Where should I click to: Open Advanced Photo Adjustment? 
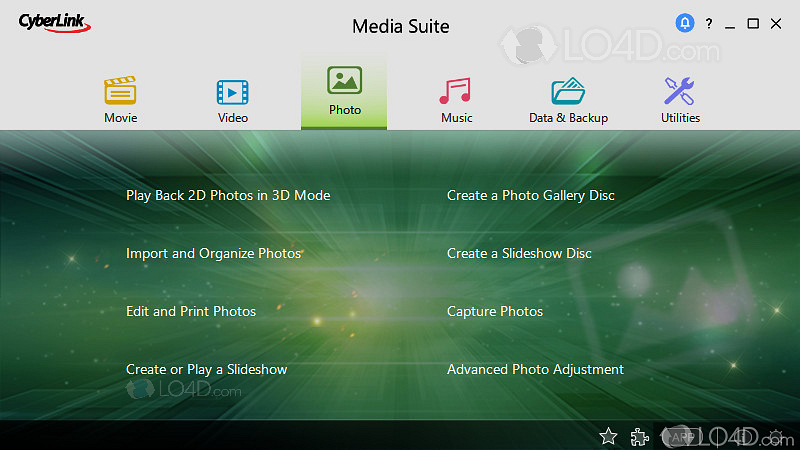tap(535, 369)
